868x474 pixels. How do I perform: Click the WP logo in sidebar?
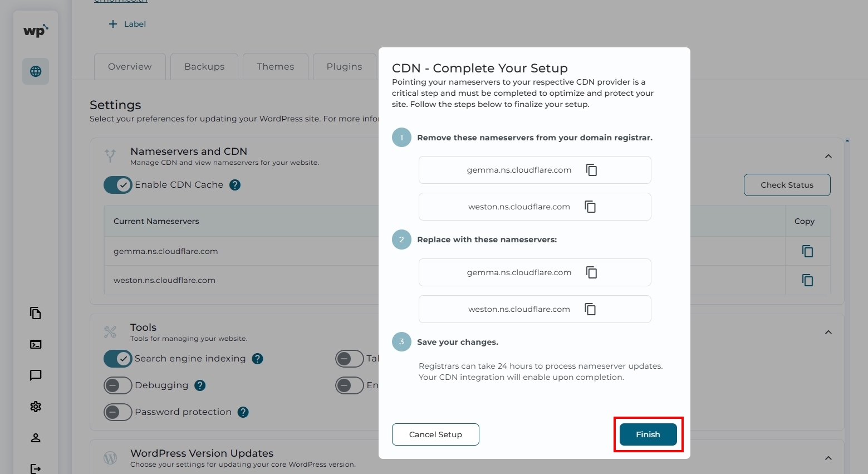(36, 31)
